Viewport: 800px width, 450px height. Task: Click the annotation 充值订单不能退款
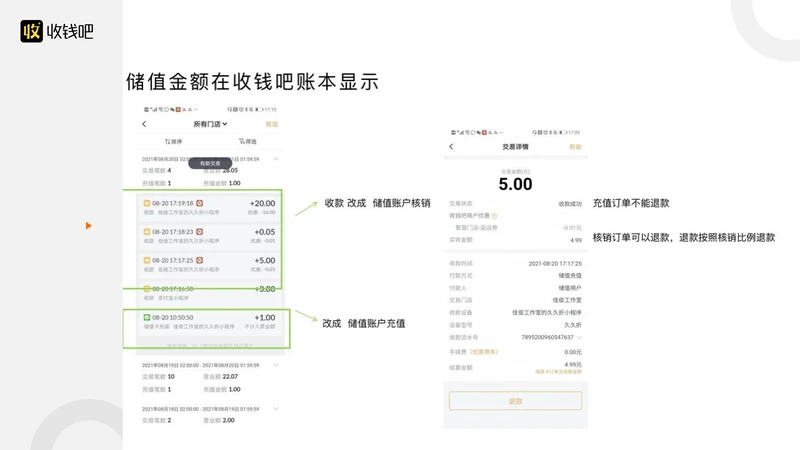(631, 203)
